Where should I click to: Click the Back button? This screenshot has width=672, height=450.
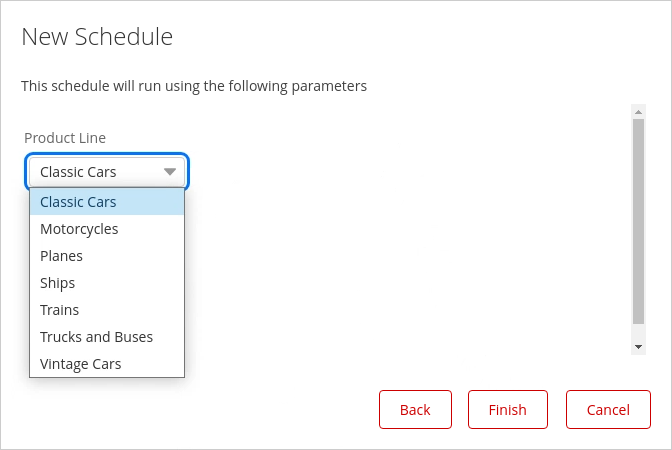pyautogui.click(x=415, y=409)
